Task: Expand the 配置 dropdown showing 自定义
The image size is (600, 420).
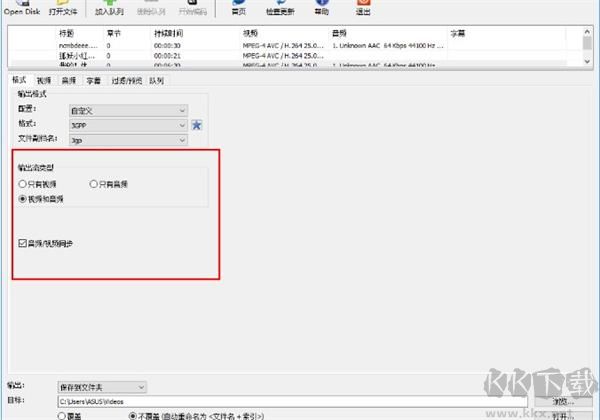Action: click(x=128, y=111)
